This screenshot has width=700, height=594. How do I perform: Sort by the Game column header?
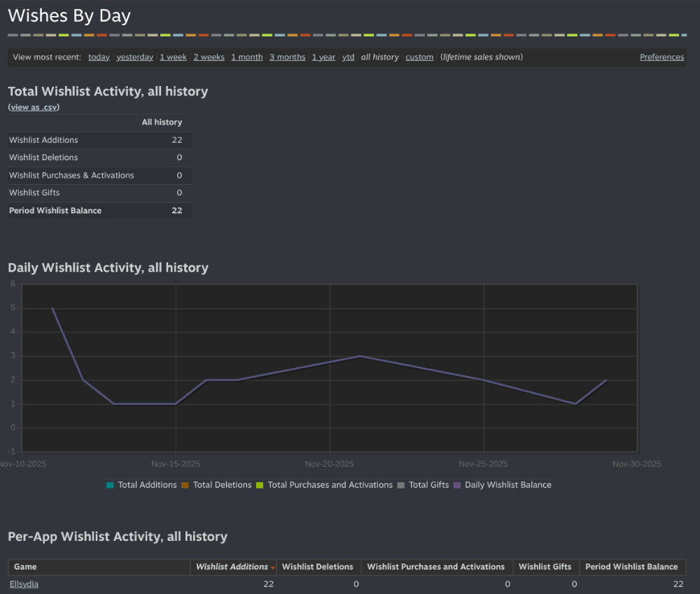[26, 567]
